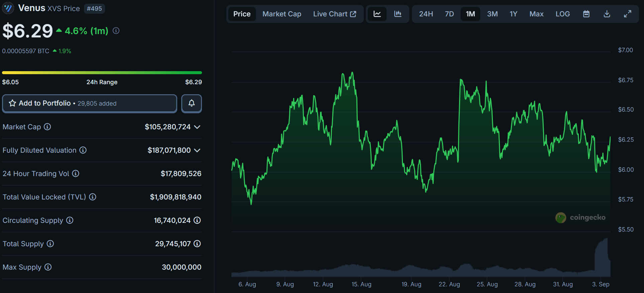The image size is (644, 293).
Task: Click the 15. Aug date axis label
Action: tap(361, 284)
